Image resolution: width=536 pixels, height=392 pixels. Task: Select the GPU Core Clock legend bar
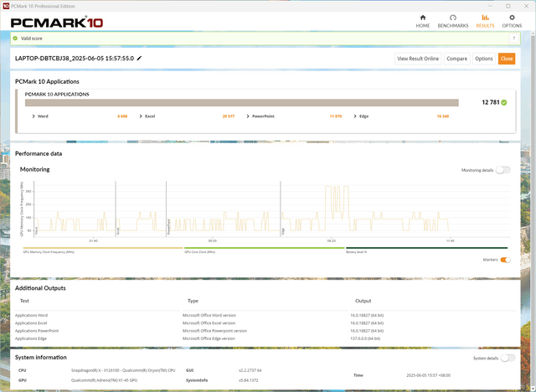(x=265, y=248)
